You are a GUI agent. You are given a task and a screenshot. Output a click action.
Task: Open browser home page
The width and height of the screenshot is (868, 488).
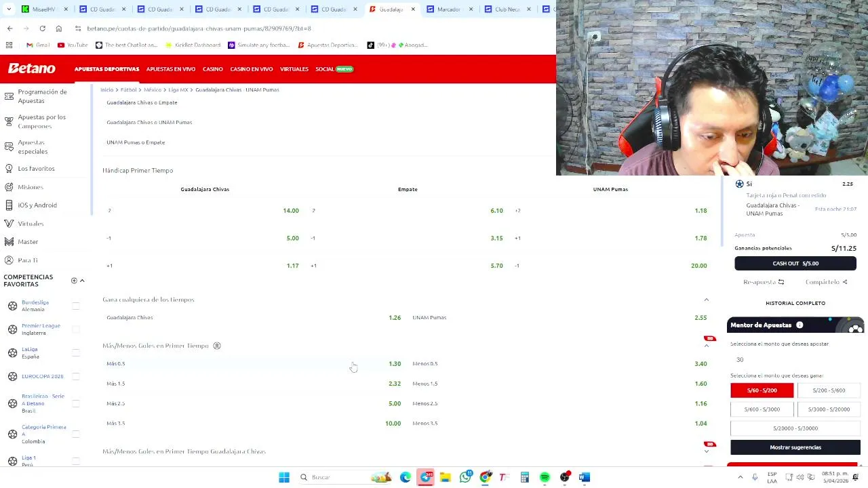59,28
